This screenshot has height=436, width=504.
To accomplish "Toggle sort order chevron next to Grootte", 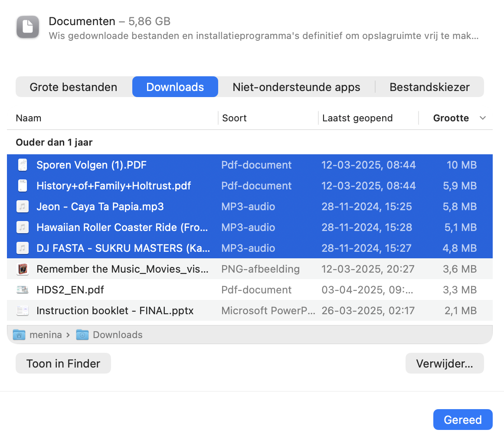I will [482, 118].
